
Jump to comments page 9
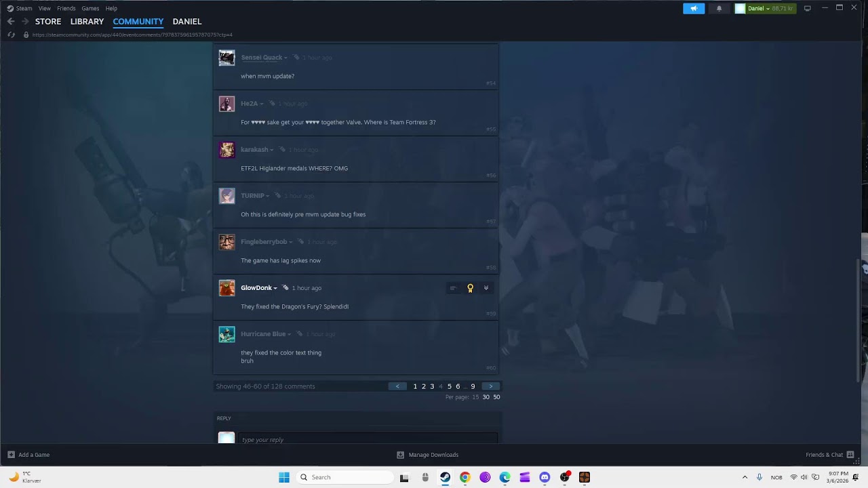[x=473, y=386]
